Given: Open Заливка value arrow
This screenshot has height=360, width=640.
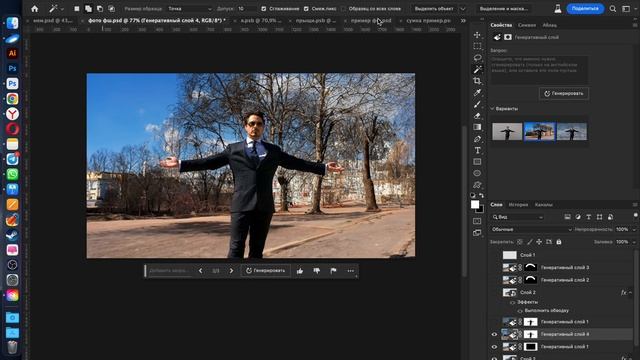Looking at the screenshot, I should [634, 242].
